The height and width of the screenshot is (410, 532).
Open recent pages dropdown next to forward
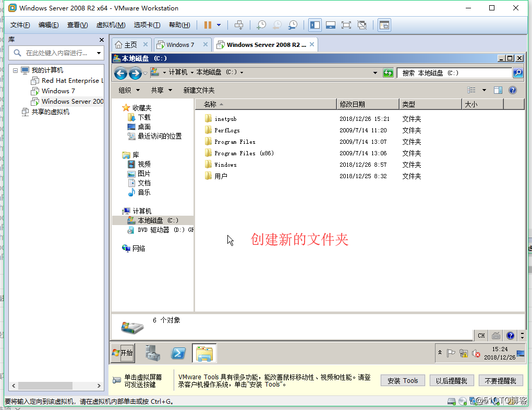145,73
